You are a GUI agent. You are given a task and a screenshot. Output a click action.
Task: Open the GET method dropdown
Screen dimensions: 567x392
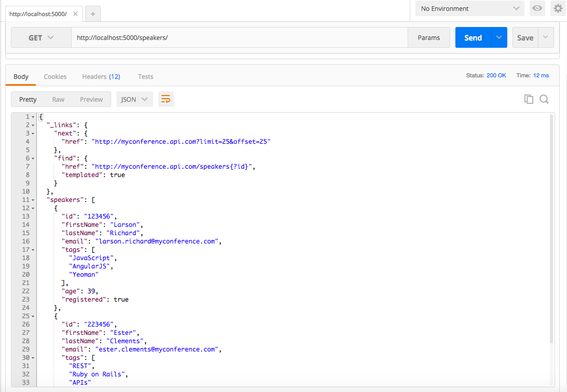(41, 37)
